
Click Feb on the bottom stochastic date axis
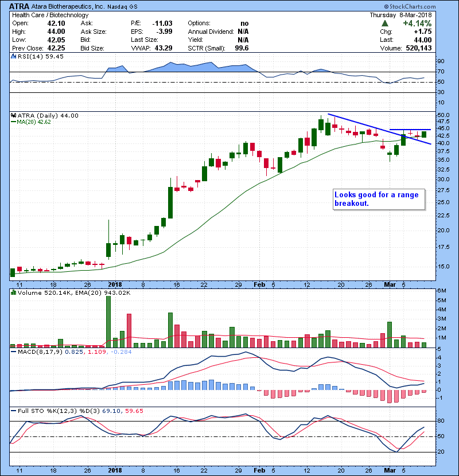tap(259, 470)
